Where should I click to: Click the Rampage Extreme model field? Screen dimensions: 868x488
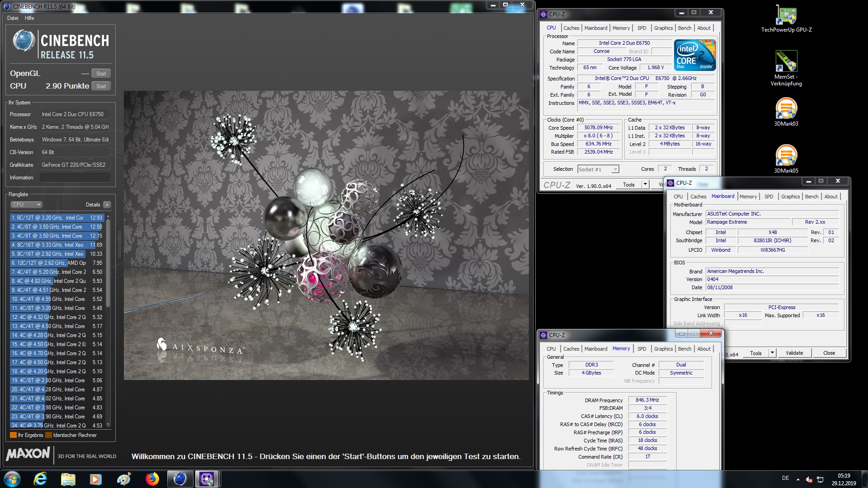click(748, 222)
